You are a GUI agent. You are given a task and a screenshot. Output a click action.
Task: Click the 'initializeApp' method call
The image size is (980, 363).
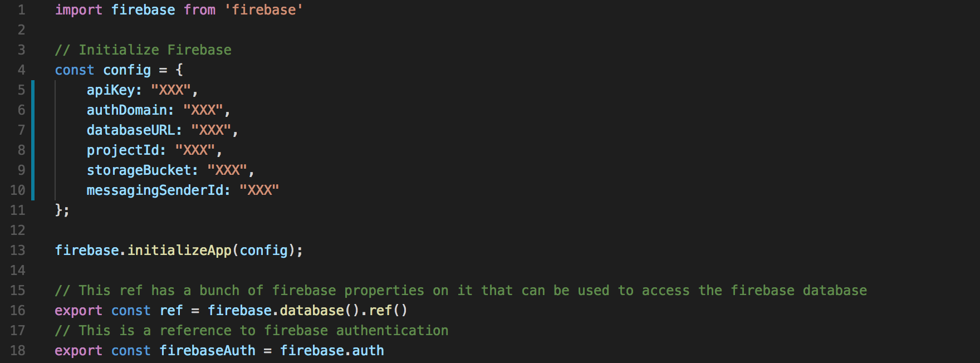click(x=179, y=251)
